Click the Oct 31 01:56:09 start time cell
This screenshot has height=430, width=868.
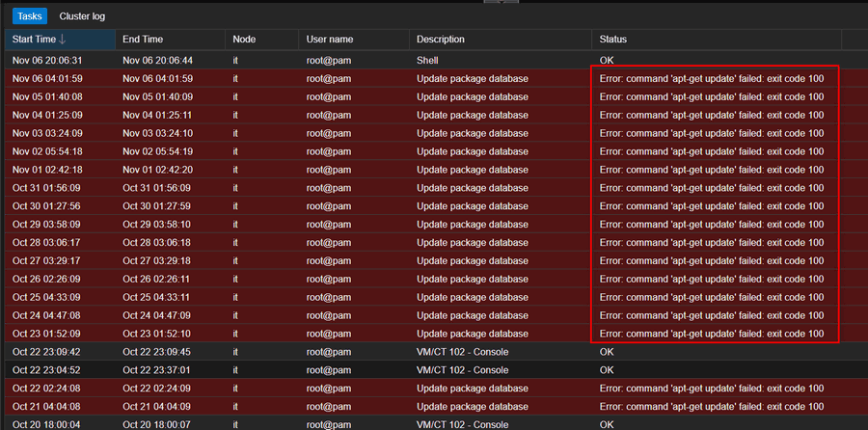click(x=46, y=188)
